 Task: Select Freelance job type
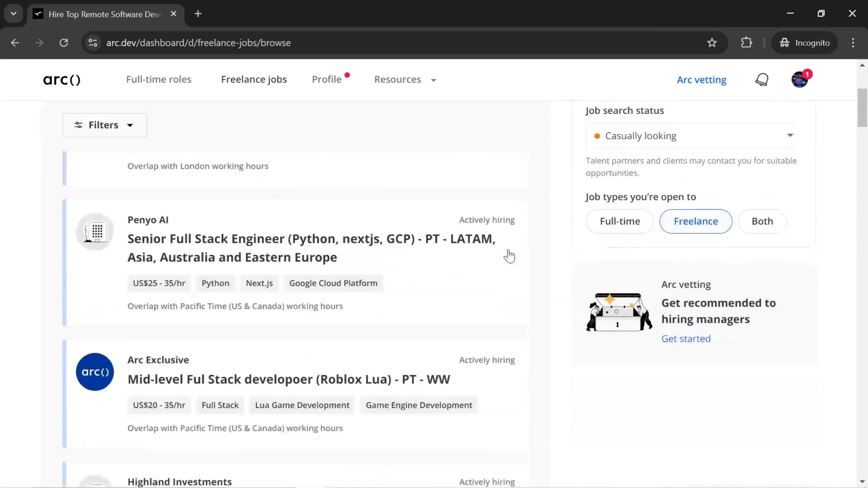pos(696,221)
